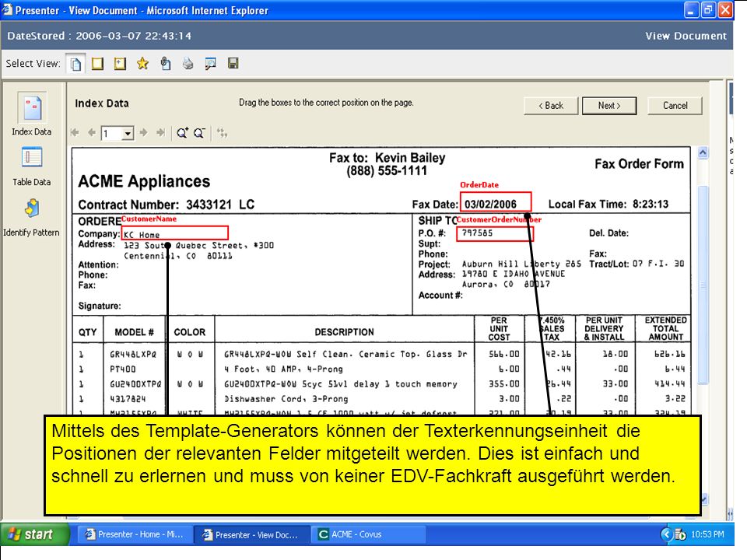Click the document vertical scrollbar thumb
This screenshot has height=560, width=747.
point(703,285)
